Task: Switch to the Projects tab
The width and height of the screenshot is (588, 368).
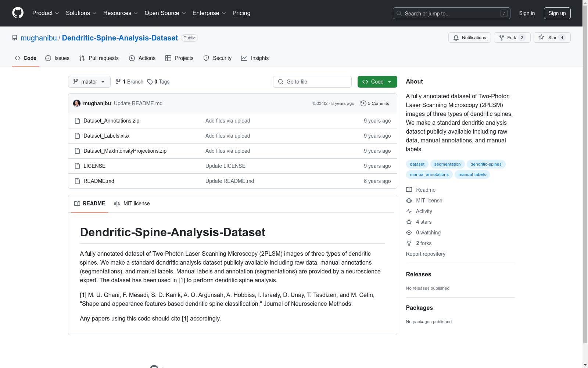Action: pyautogui.click(x=180, y=58)
